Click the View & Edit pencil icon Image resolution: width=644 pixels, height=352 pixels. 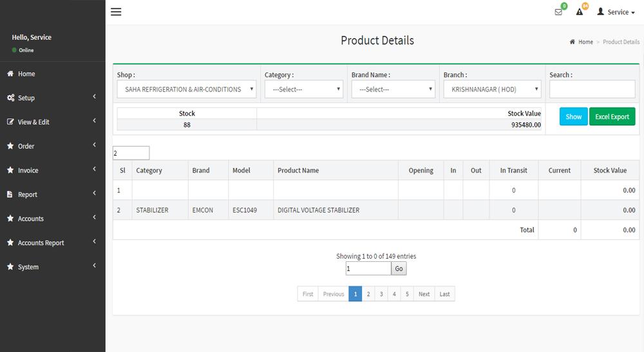point(10,122)
